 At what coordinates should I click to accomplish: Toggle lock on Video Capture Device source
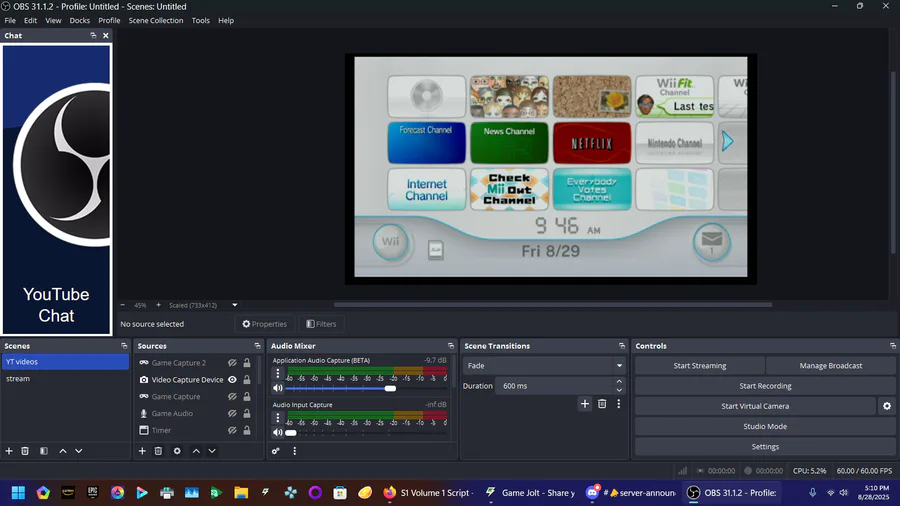(x=247, y=380)
